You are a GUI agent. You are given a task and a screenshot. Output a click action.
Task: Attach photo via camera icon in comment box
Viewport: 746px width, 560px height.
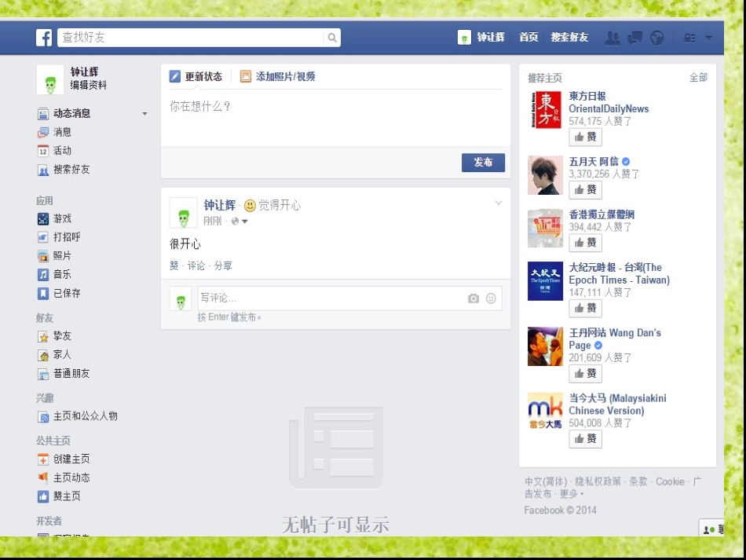[474, 298]
